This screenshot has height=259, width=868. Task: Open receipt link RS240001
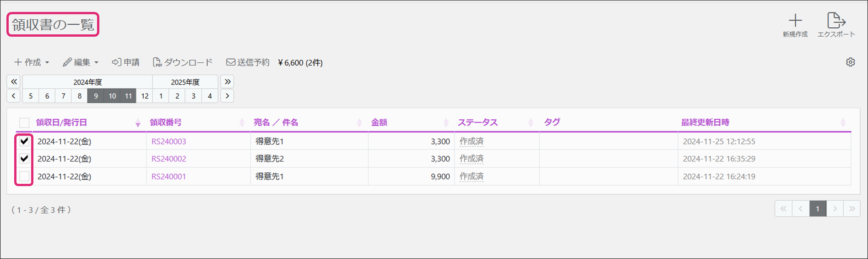pos(168,176)
